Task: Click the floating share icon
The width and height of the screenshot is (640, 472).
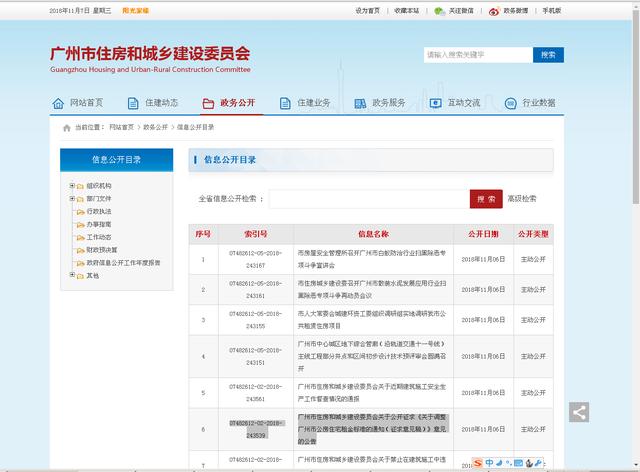Action: pyautogui.click(x=579, y=412)
